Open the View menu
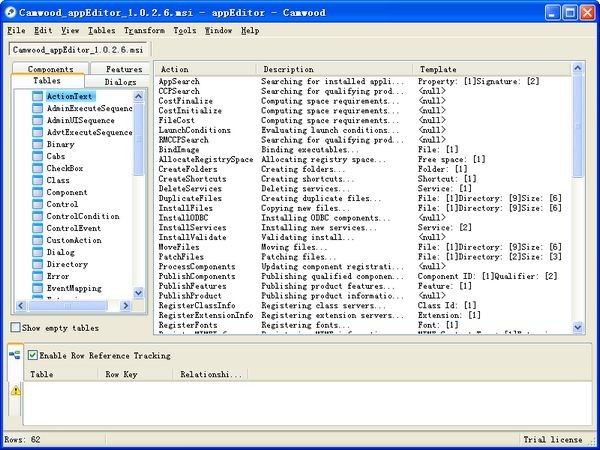 pyautogui.click(x=70, y=31)
